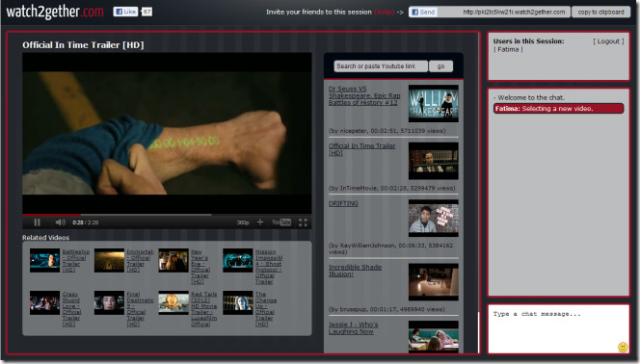Click the copy to clipboard button
The height and width of the screenshot is (364, 640).
click(600, 12)
